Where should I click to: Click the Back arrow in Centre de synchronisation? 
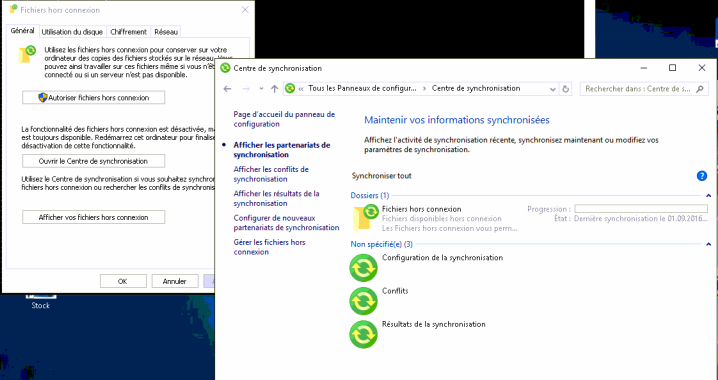(228, 89)
